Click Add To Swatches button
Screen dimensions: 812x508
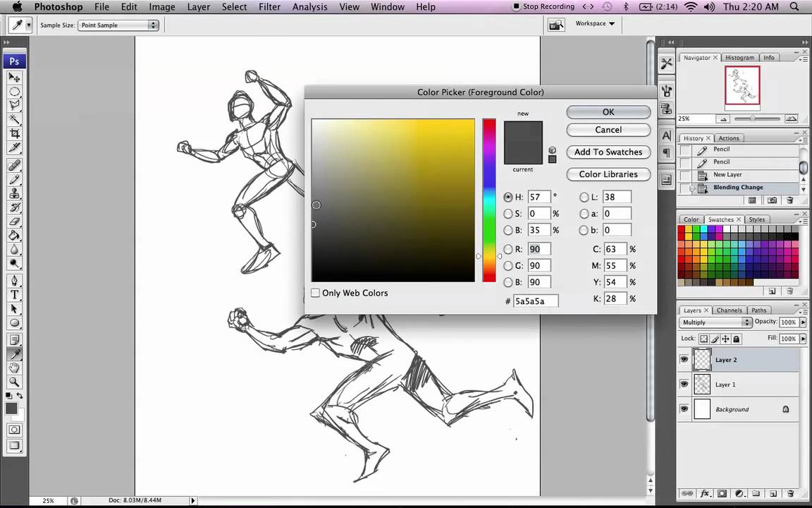608,152
